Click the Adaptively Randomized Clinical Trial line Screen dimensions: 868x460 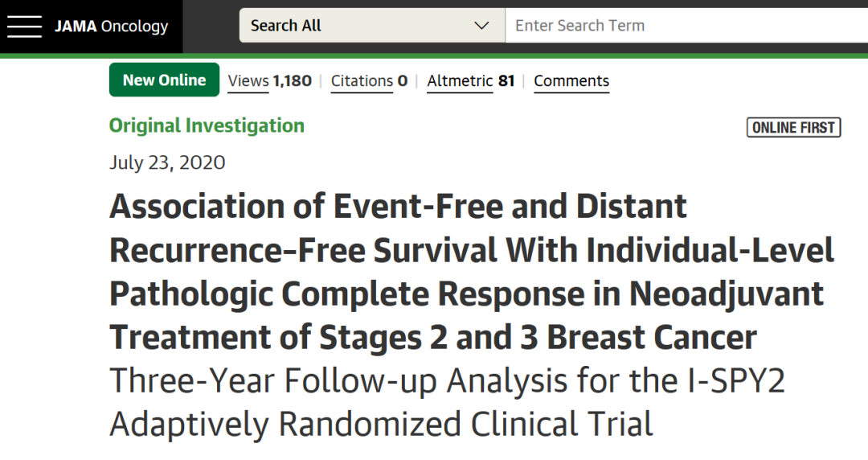click(x=382, y=424)
